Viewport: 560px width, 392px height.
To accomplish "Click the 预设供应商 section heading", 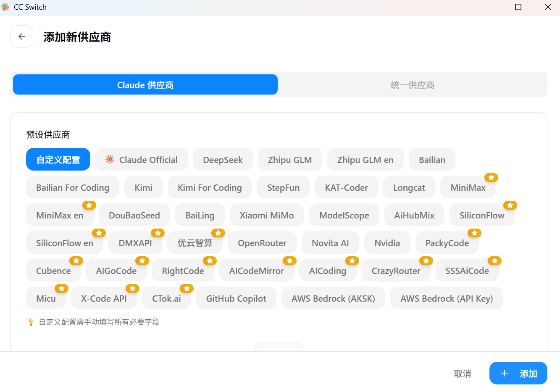I will pyautogui.click(x=48, y=134).
